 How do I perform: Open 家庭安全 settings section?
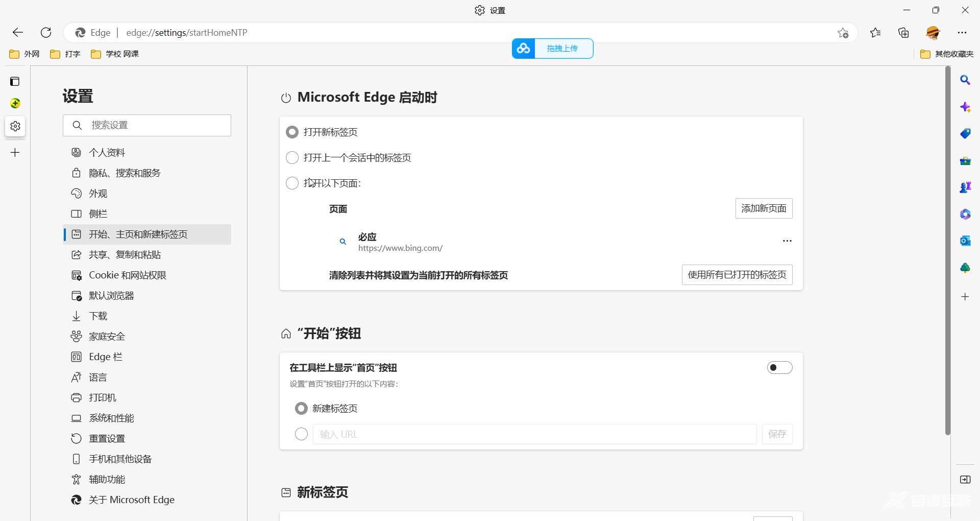[147, 336]
